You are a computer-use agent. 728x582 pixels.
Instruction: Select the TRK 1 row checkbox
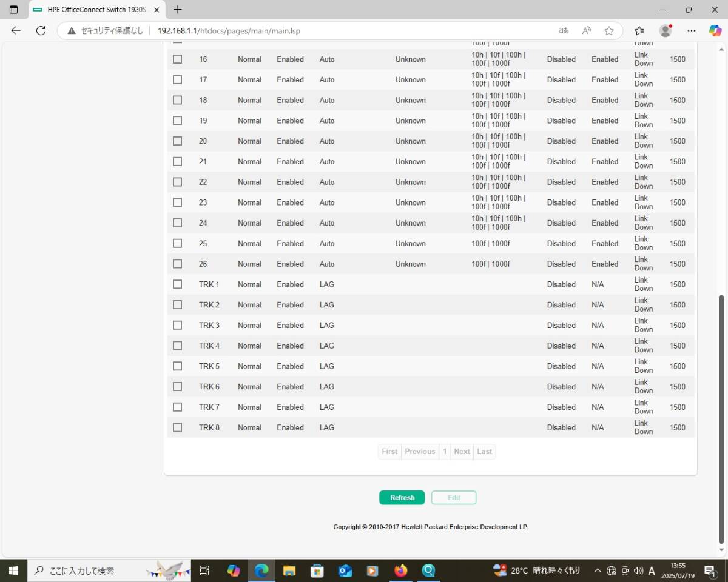tap(177, 284)
